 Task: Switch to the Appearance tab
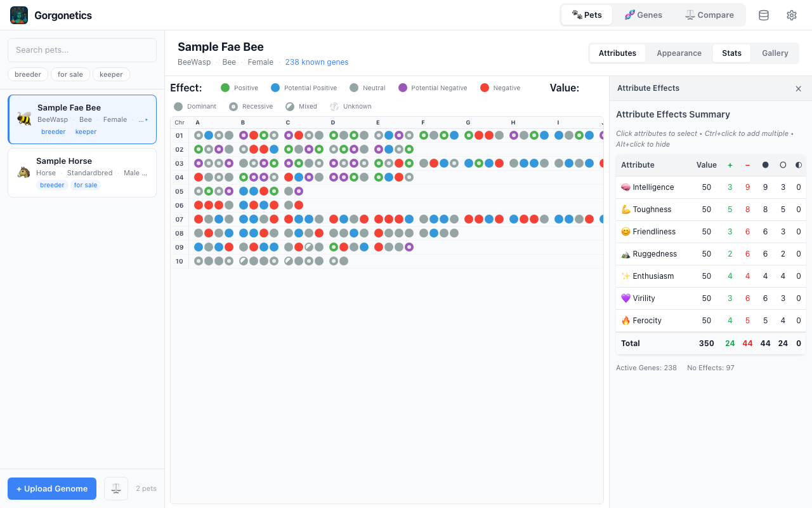pyautogui.click(x=679, y=53)
